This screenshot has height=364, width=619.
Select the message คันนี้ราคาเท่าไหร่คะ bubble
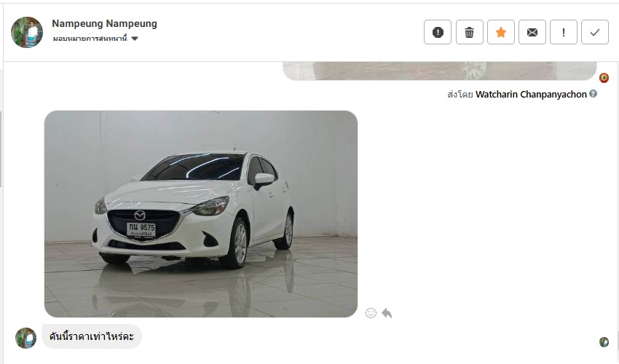[92, 337]
